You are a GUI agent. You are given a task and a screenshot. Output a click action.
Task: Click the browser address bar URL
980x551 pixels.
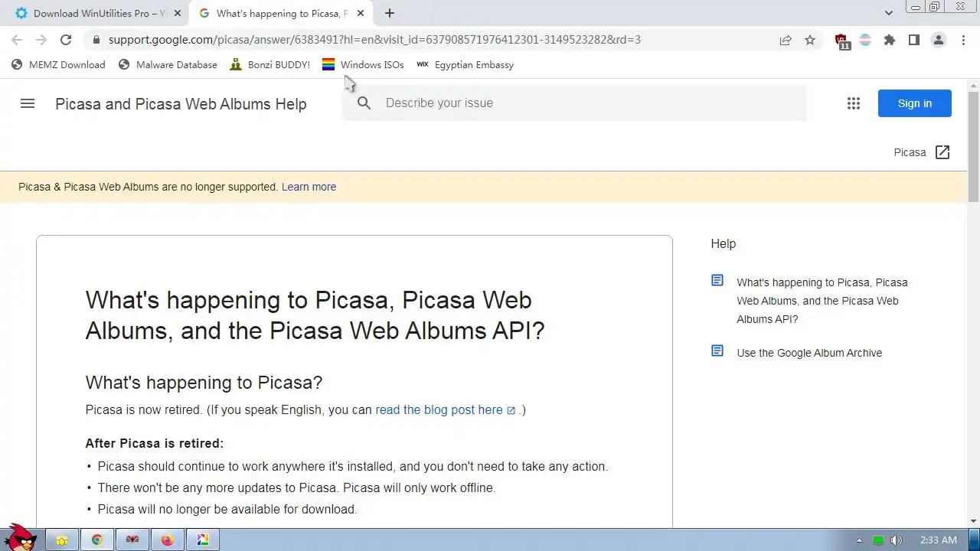pos(374,40)
